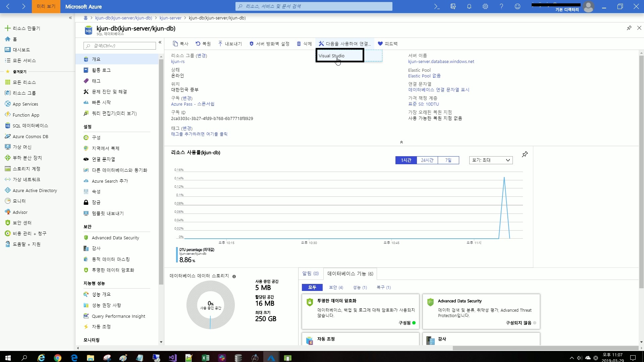Image resolution: width=644 pixels, height=362 pixels.
Task: Collapse the essentials section chevron
Action: (401, 142)
